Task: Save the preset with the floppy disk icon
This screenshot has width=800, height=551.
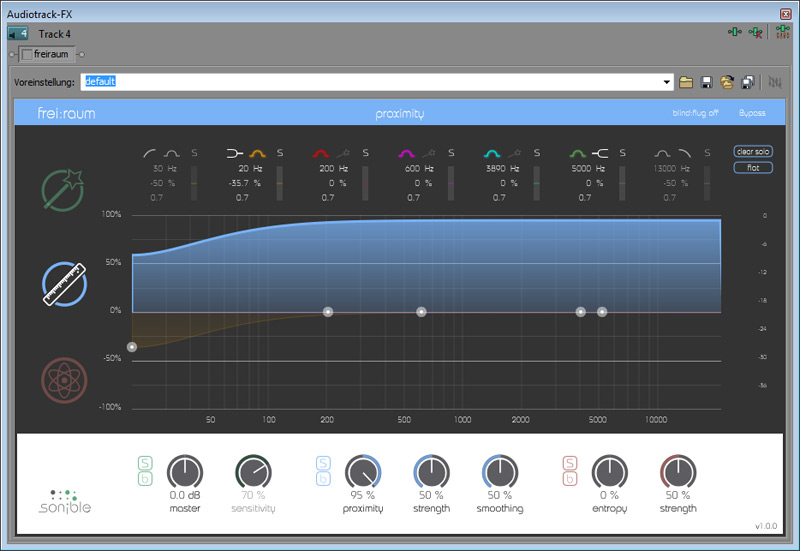Action: click(x=707, y=82)
